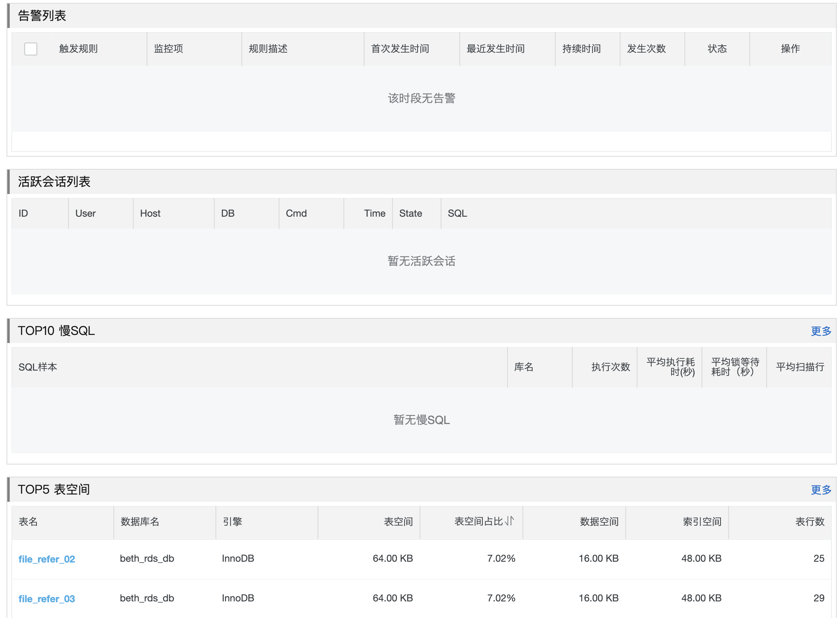Click the 发生次数 column header
Screen dimensions: 840x618
pos(646,49)
